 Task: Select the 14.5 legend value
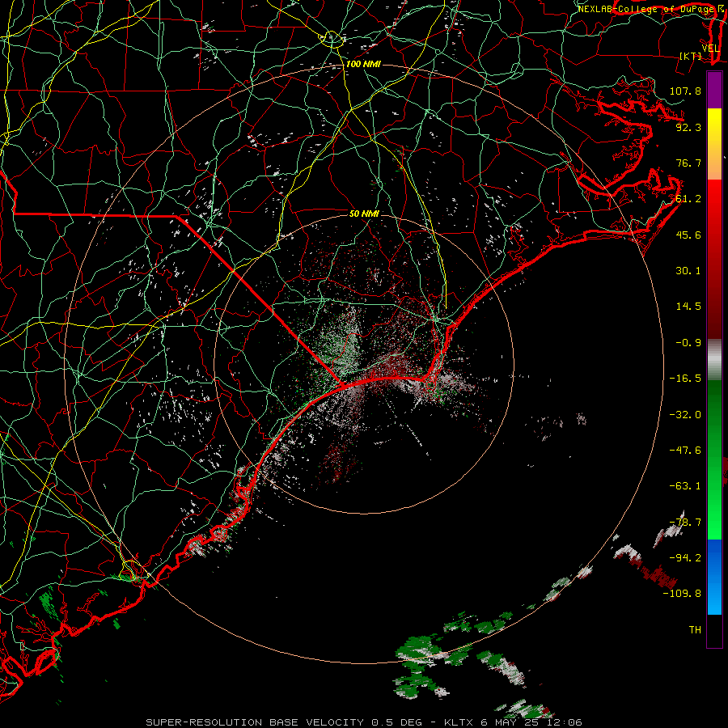[688, 307]
